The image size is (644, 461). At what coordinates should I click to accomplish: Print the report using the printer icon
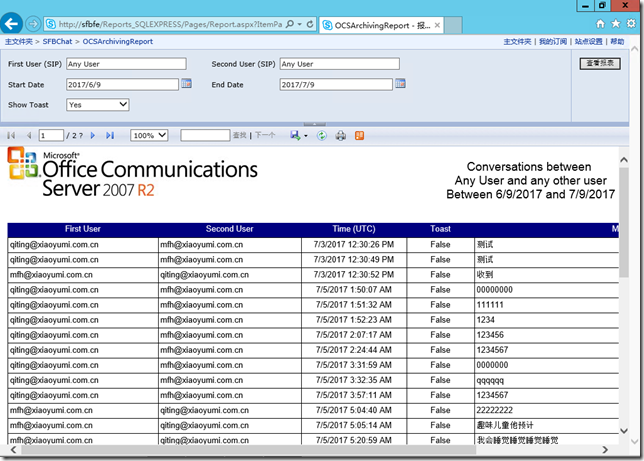[x=340, y=136]
